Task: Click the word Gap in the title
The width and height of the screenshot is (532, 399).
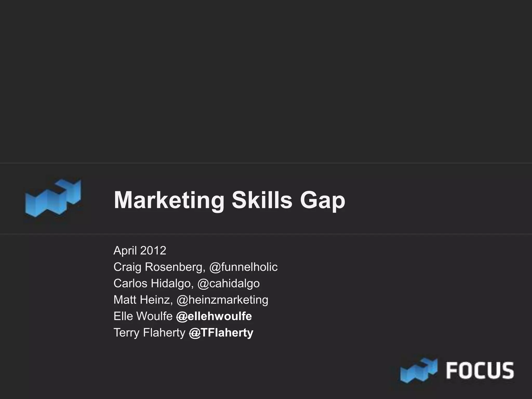Action: click(323, 200)
